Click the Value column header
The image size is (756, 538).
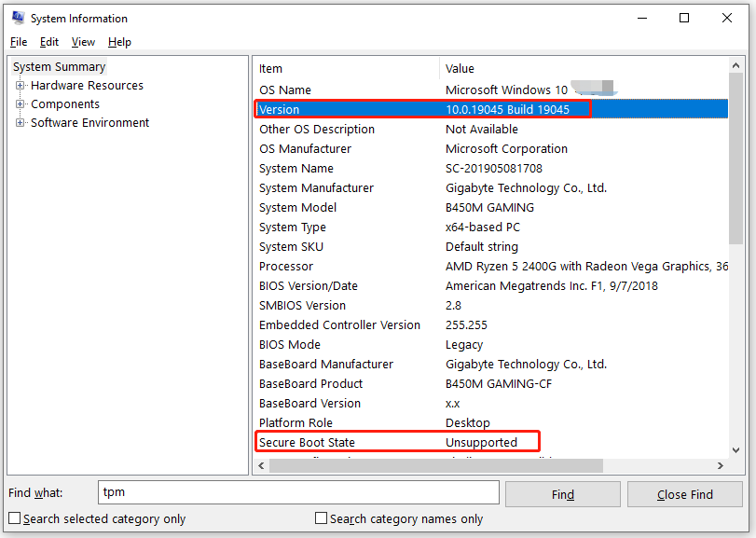(x=559, y=68)
